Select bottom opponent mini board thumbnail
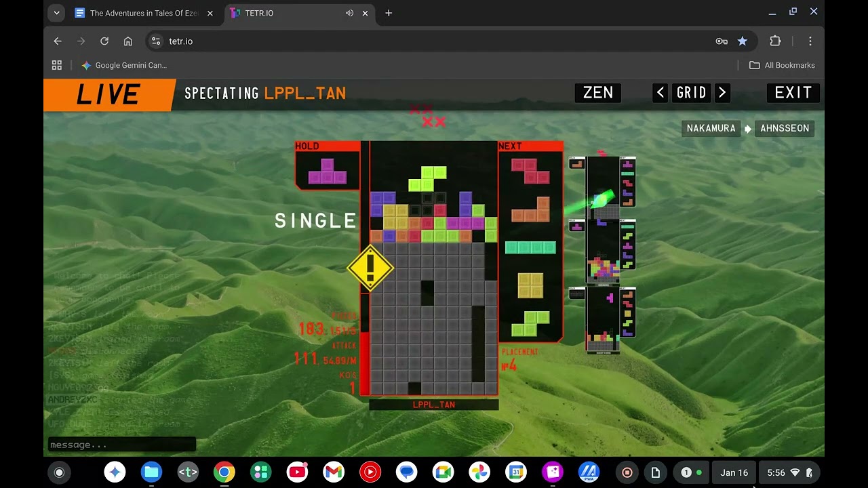This screenshot has height=488, width=868. (602, 319)
